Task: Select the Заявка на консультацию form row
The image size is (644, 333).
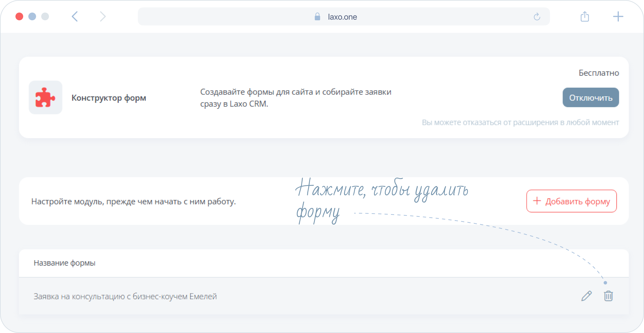Action: tap(125, 296)
